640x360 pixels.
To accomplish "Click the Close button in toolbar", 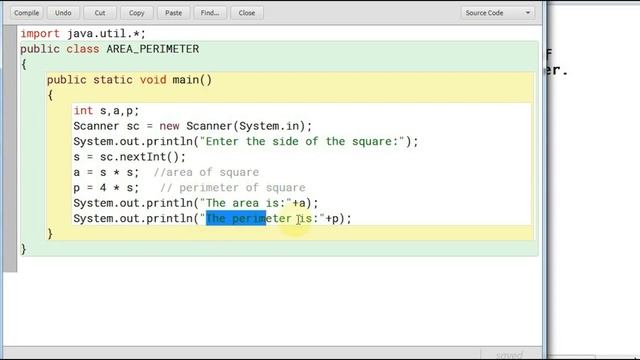I will tap(247, 13).
